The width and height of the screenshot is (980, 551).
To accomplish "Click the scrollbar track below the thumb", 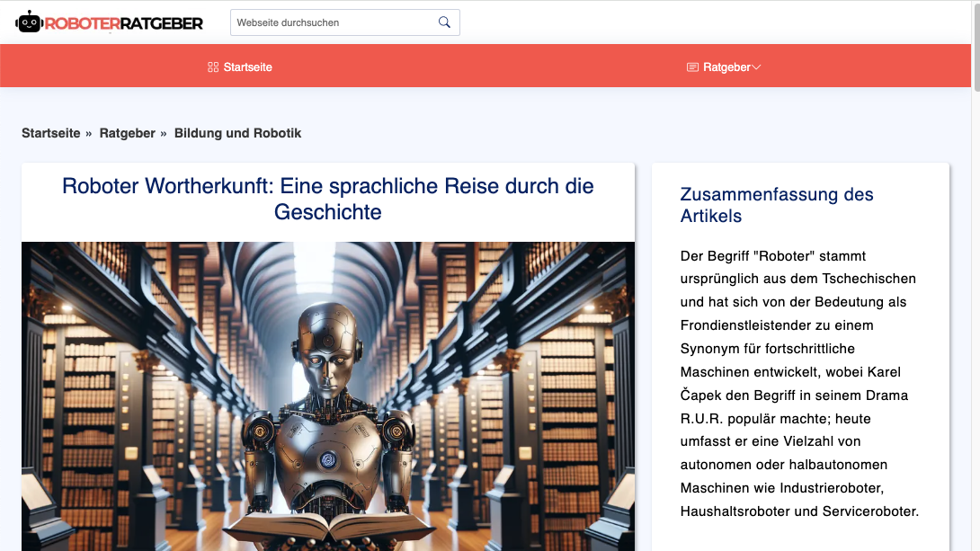I will click(976, 360).
